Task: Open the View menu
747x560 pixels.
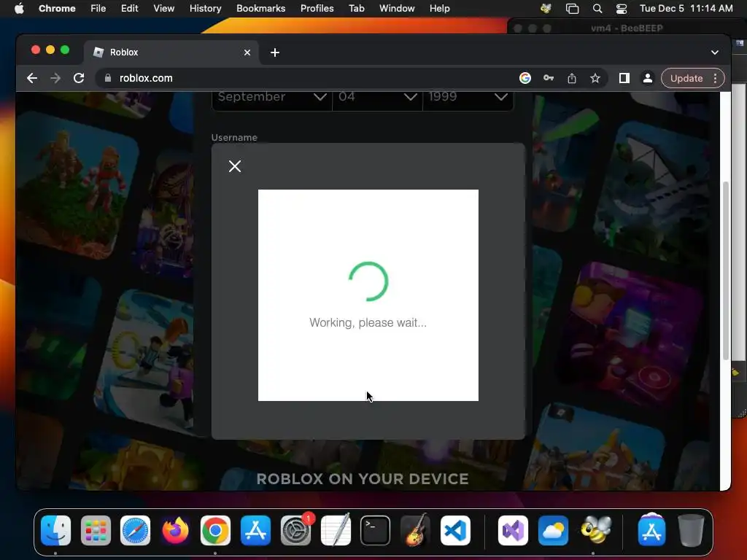Action: 163,9
